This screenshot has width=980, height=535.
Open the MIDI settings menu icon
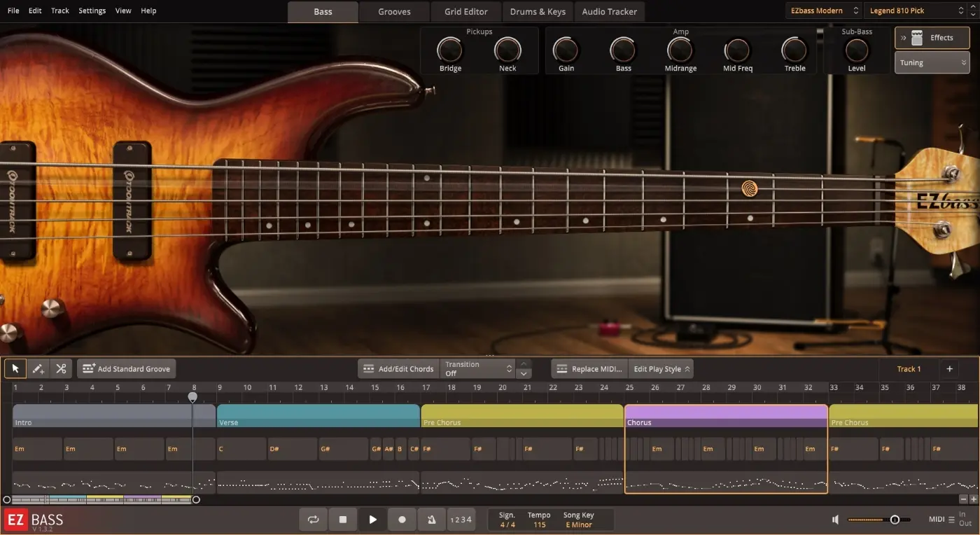[951, 520]
